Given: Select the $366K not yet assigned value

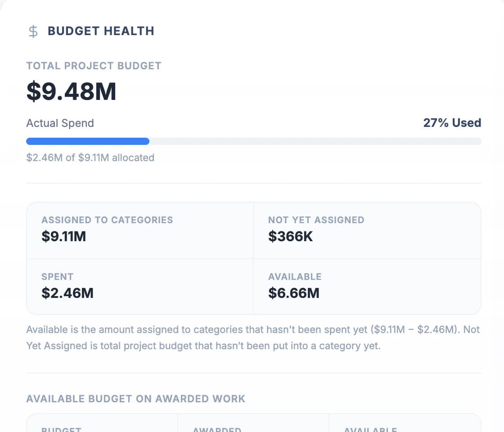Looking at the screenshot, I should 290,236.
